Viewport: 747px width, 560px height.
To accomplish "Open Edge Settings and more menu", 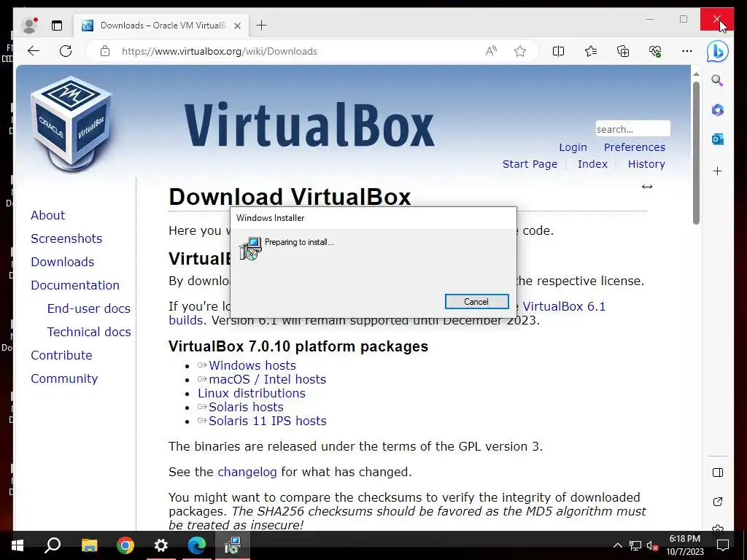I will [x=687, y=51].
